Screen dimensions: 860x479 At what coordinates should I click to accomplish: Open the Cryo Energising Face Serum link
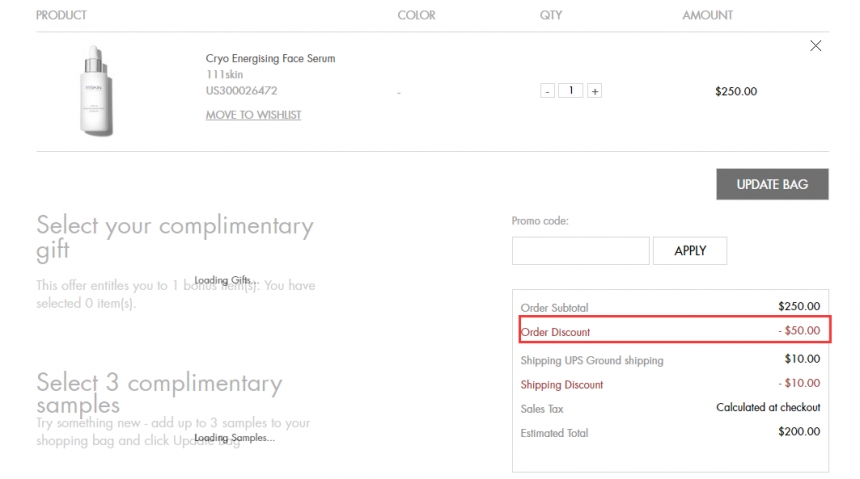pos(270,59)
